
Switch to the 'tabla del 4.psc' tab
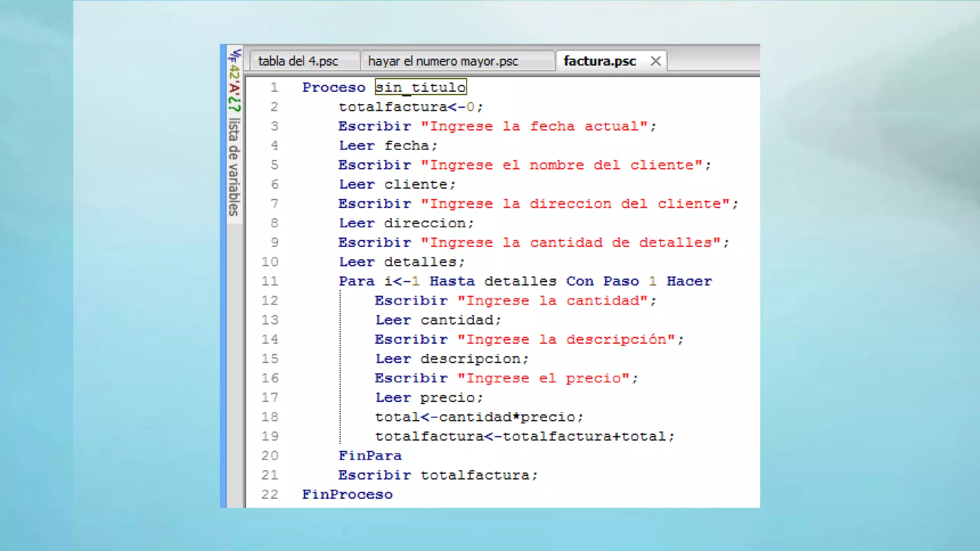click(x=298, y=61)
